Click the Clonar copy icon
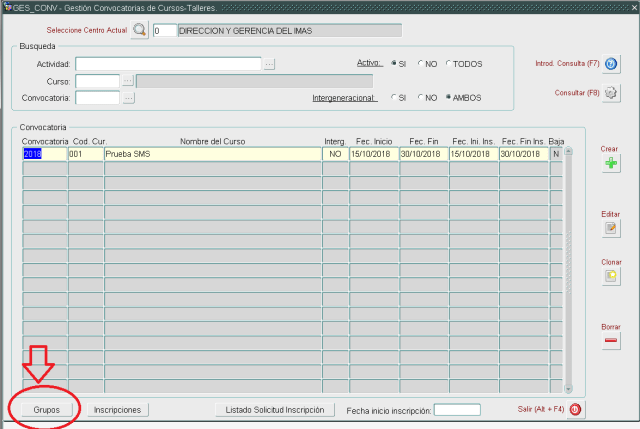 [x=610, y=277]
